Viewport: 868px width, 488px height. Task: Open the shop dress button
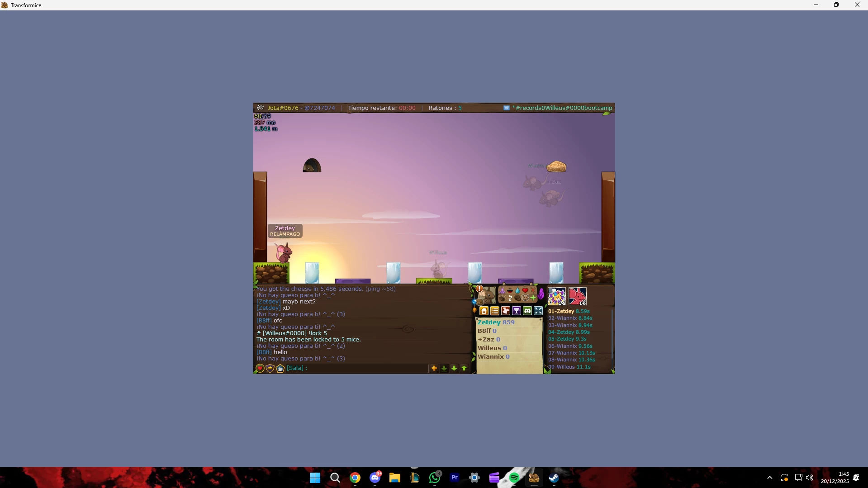pyautogui.click(x=506, y=311)
